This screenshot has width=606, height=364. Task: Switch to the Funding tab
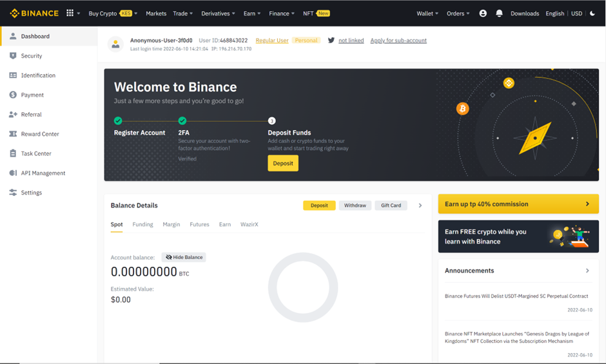pos(142,224)
